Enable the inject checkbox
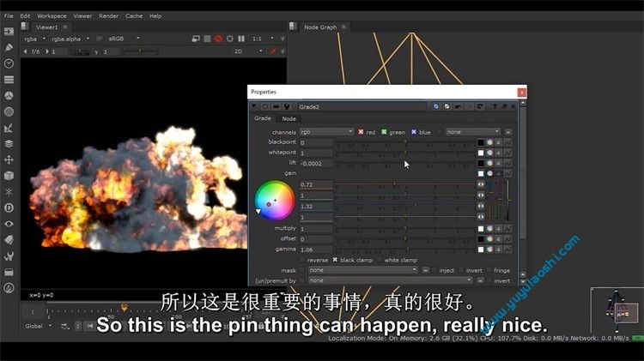 tap(434, 270)
